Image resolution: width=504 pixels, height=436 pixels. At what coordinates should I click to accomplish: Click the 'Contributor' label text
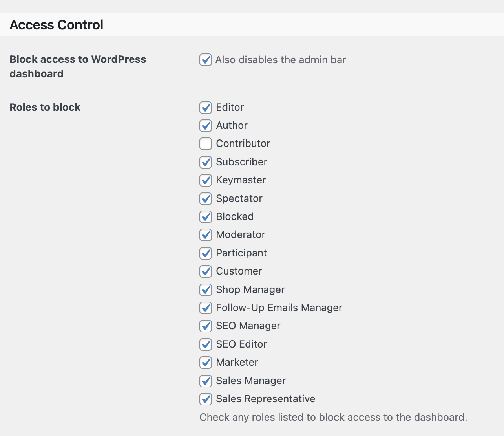coord(243,144)
